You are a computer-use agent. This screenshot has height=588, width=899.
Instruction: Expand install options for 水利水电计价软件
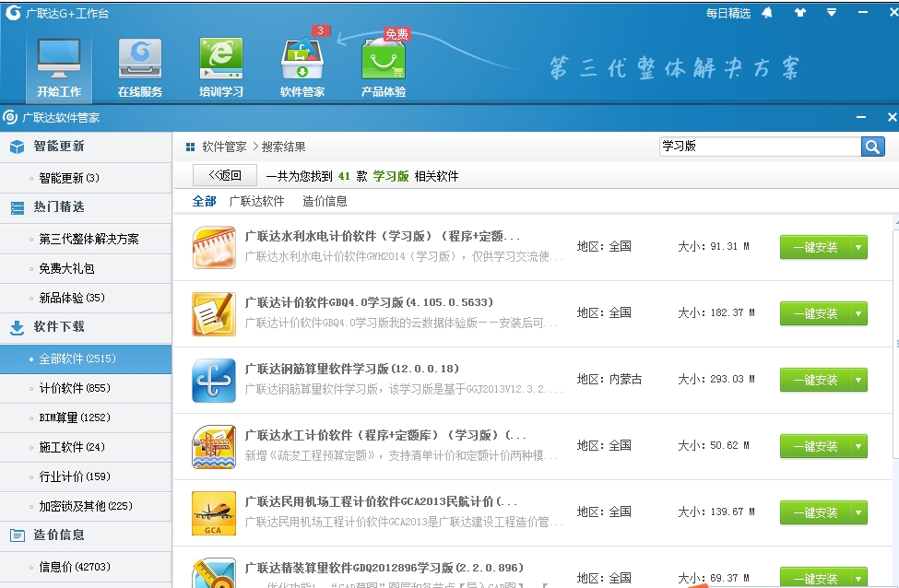(858, 248)
